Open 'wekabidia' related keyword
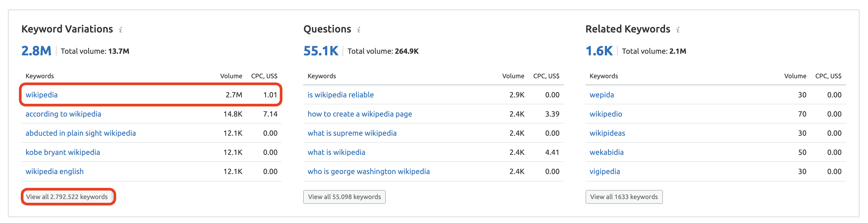Viewport: 868px width, 223px height. tap(607, 152)
